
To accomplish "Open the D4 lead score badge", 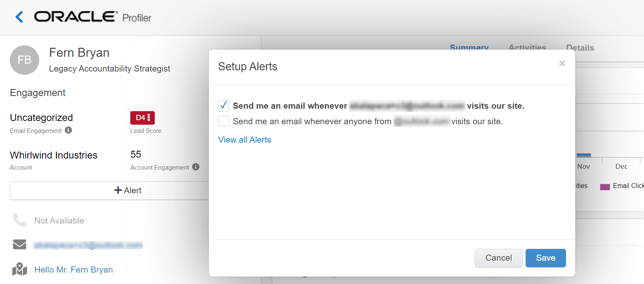I will [143, 118].
